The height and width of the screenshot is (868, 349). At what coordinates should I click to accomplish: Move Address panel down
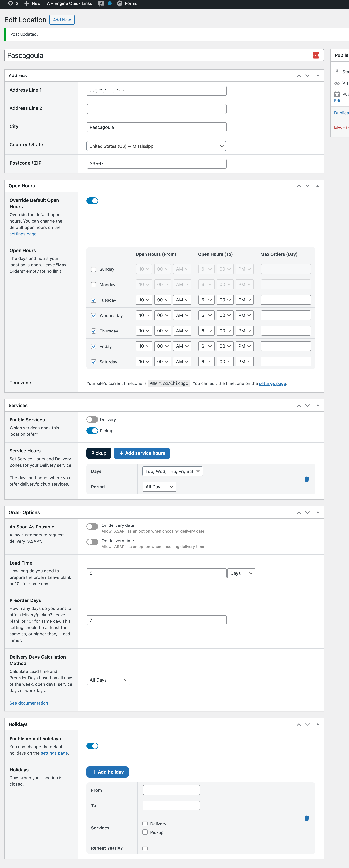pyautogui.click(x=307, y=76)
